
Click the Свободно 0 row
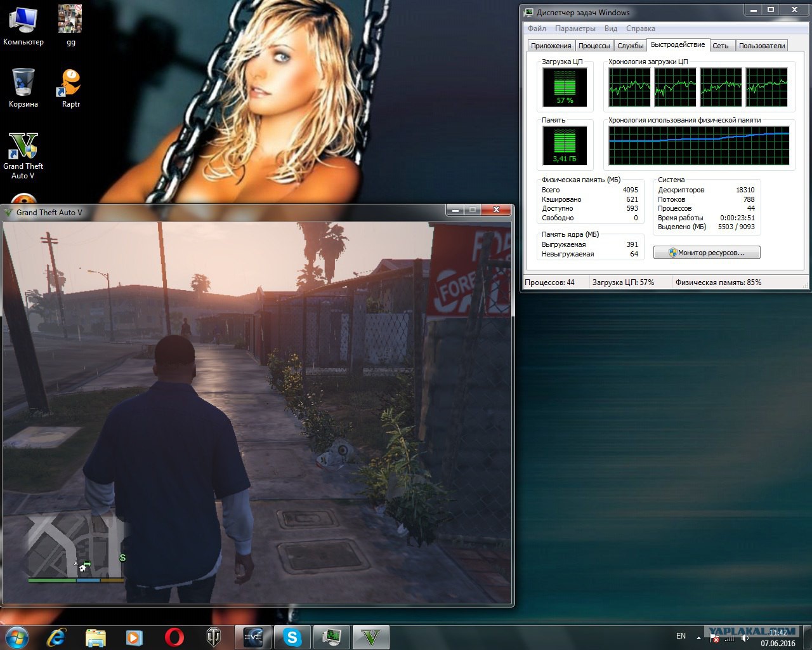point(590,218)
